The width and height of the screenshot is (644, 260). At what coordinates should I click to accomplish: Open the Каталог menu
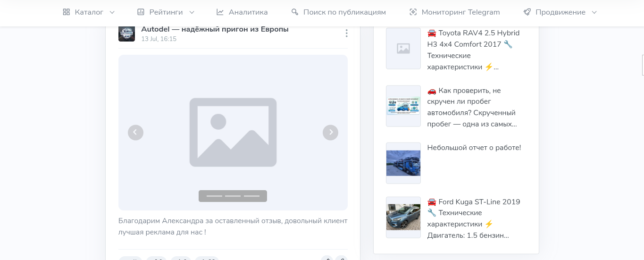coord(89,12)
